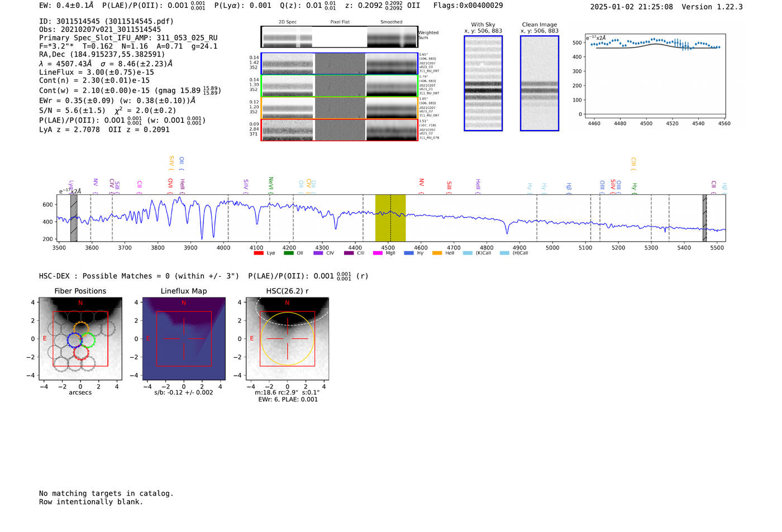Screen dimensions: 782x532
Task: Click the 'Flags:0x00400029' header text
Action: [468, 5]
